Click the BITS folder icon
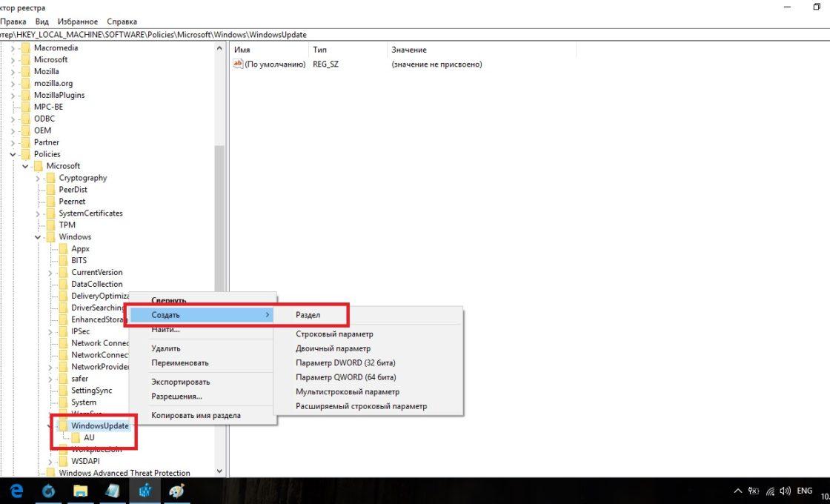830x504 pixels. click(62, 260)
